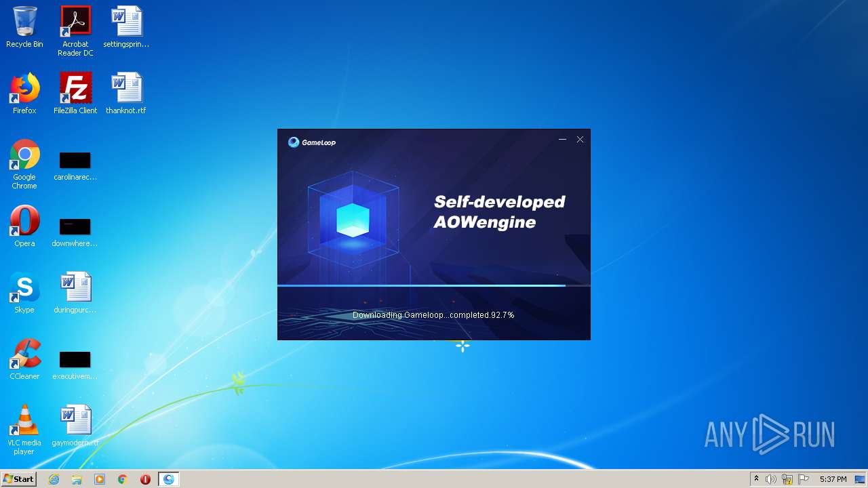The image size is (868, 488).
Task: Open the Windows Start menu
Action: 19,479
